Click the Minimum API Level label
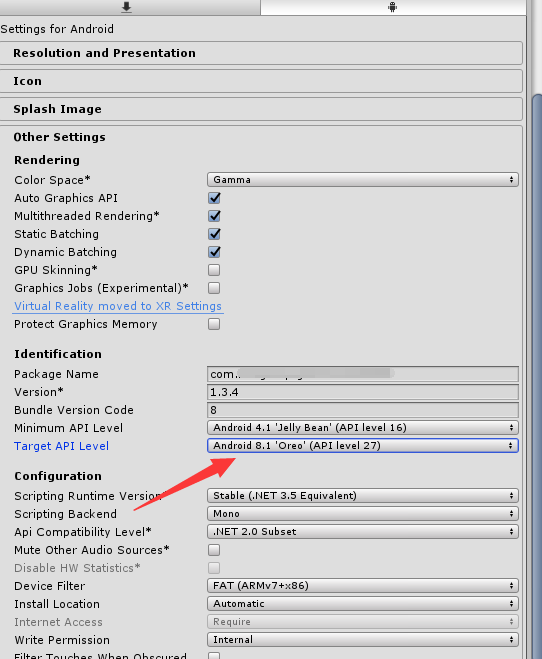 [68, 428]
